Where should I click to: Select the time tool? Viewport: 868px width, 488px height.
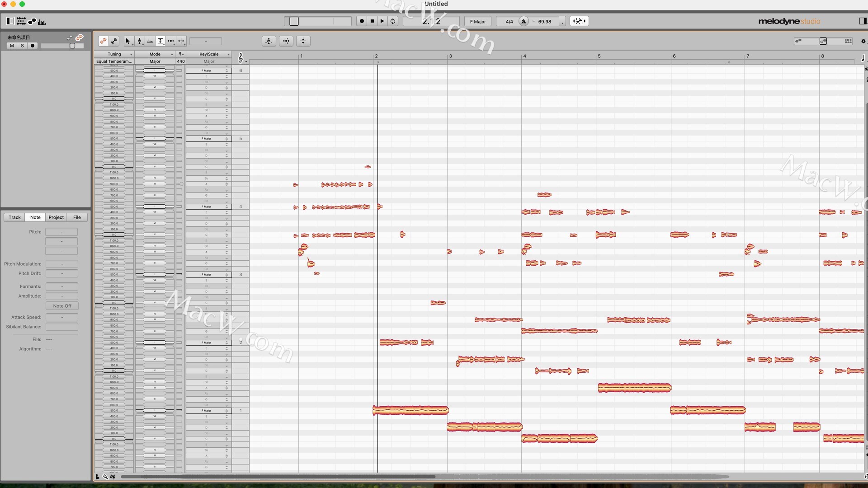[171, 41]
